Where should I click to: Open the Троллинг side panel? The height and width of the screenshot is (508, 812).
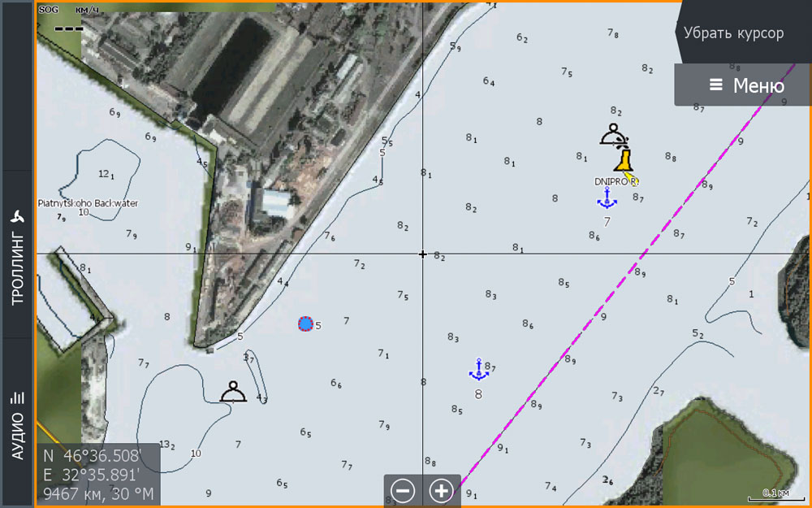coord(17,256)
